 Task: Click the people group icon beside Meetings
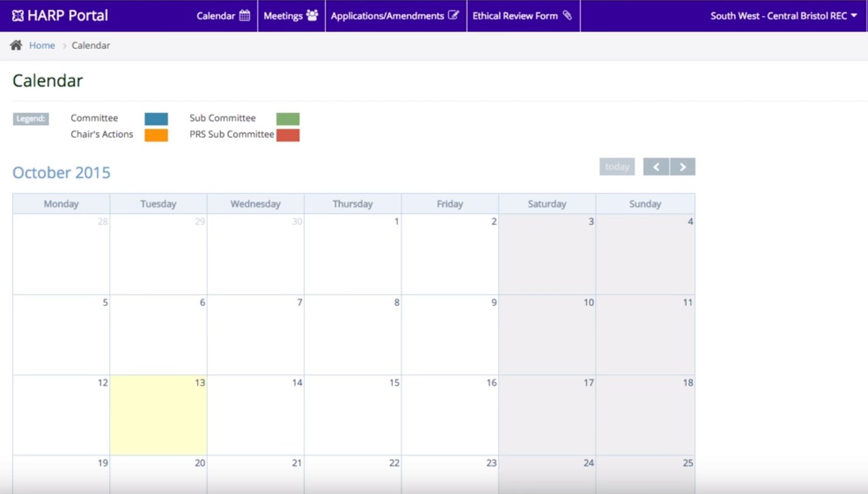[x=312, y=15]
